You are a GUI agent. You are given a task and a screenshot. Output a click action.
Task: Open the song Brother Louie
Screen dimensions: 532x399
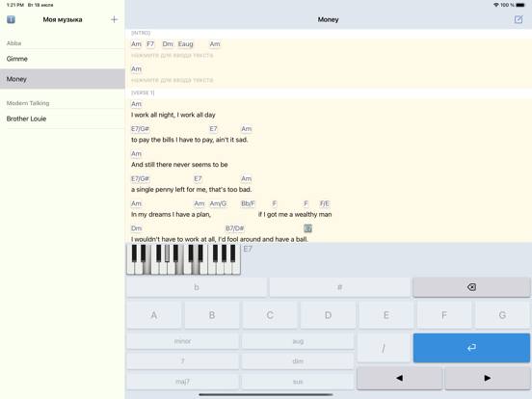[63, 119]
